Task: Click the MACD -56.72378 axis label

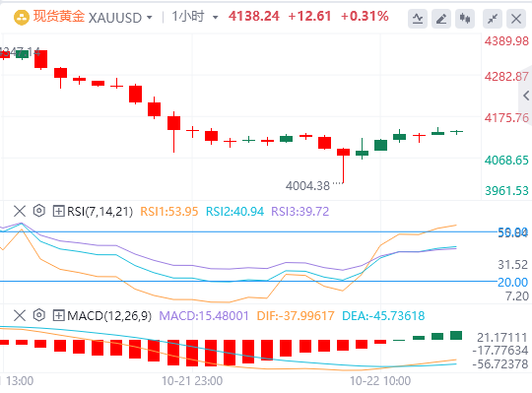Action: 500,364
